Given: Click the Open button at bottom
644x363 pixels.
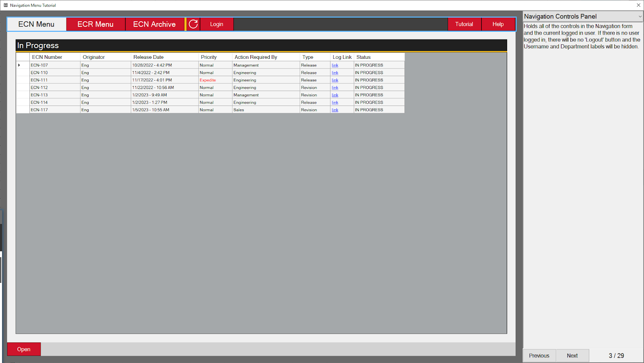Looking at the screenshot, I should click(x=24, y=349).
